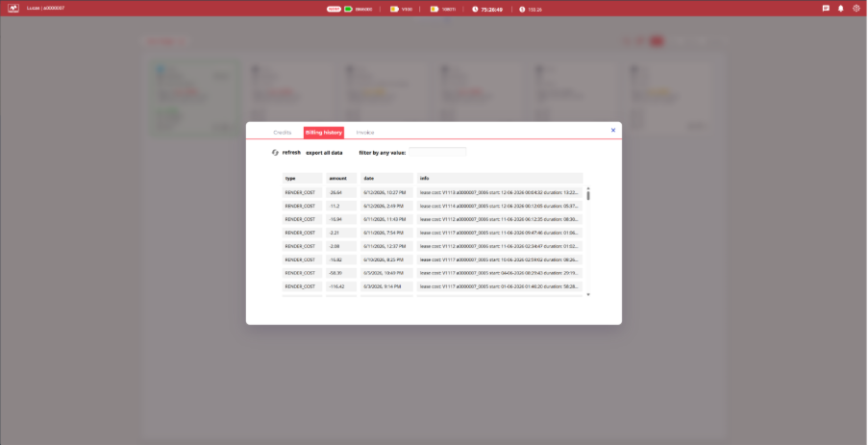Image resolution: width=868 pixels, height=445 pixels.
Task: Click the yellow battery icon beside 1080TI
Action: 434,9
